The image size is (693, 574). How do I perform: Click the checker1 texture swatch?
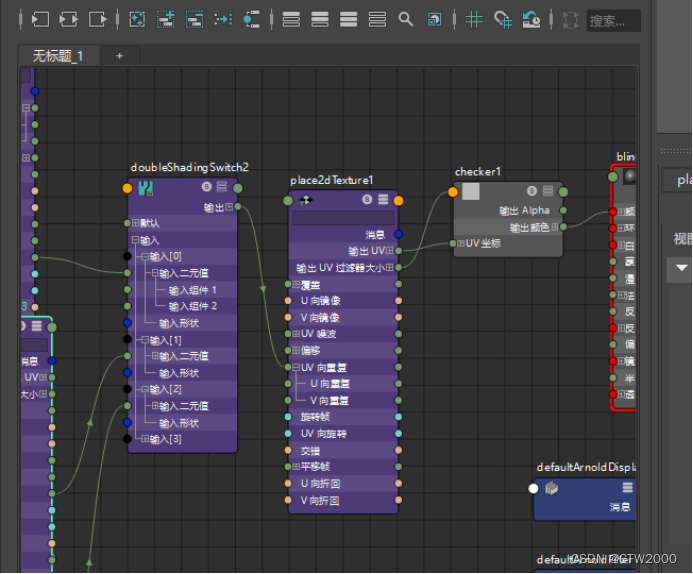click(x=471, y=192)
